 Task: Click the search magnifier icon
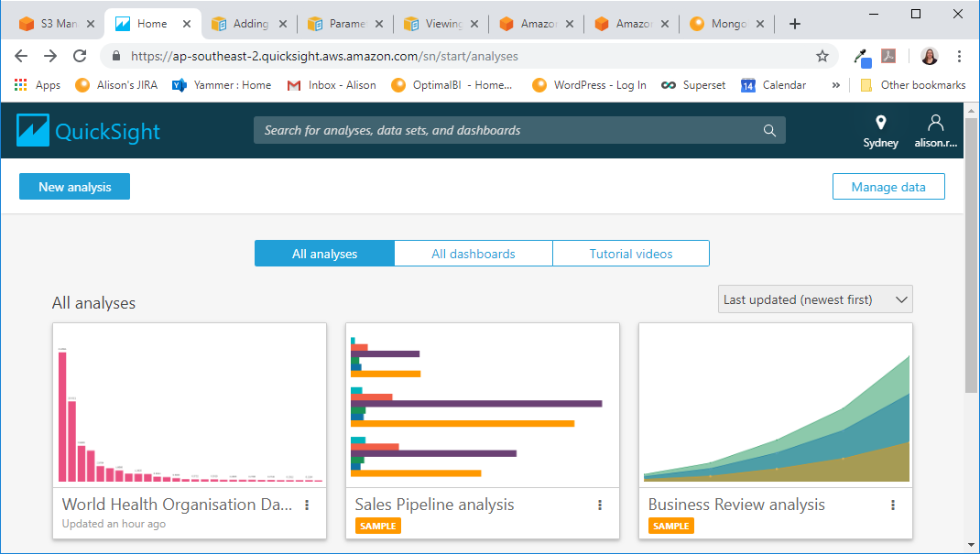(769, 131)
